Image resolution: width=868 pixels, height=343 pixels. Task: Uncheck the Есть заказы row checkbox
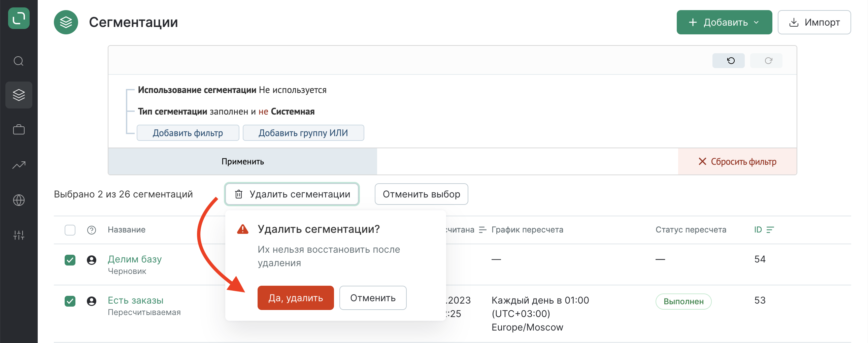[70, 301]
